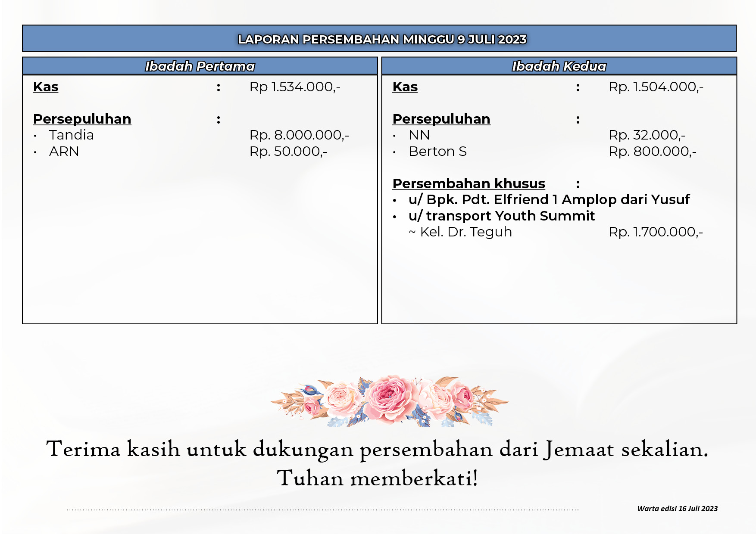Click the name 'Berton S'

pos(438,152)
